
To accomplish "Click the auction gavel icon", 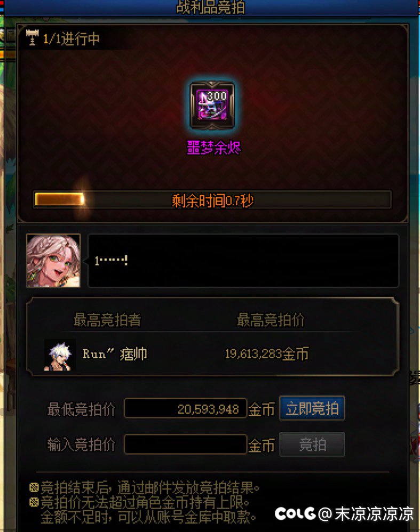I will [x=32, y=37].
